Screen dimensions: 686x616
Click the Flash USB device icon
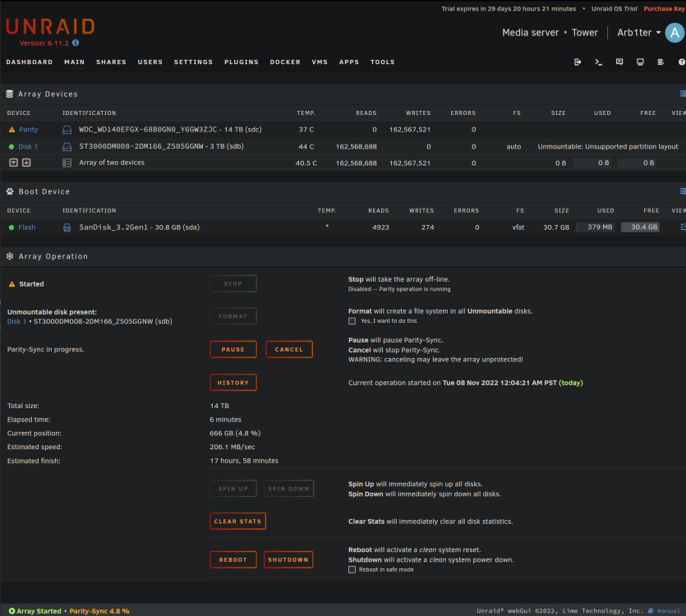click(x=67, y=228)
